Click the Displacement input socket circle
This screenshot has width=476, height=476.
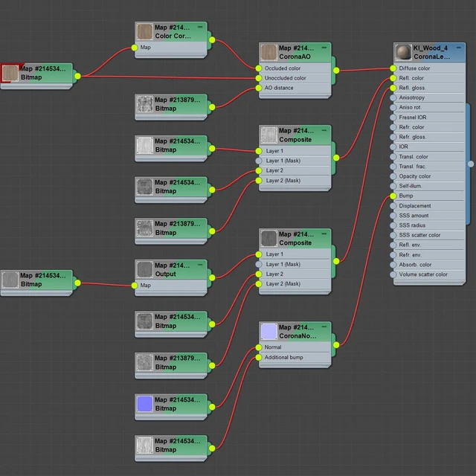[x=393, y=206]
